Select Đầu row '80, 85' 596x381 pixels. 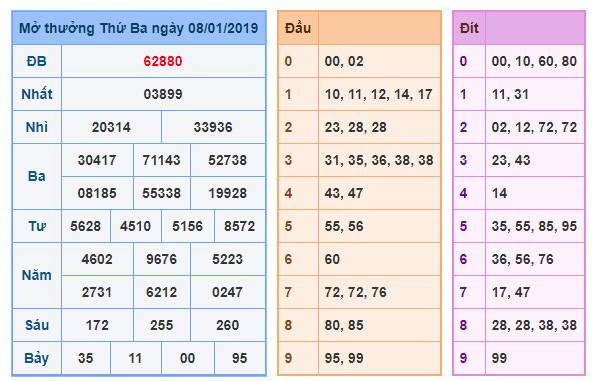pos(344,325)
